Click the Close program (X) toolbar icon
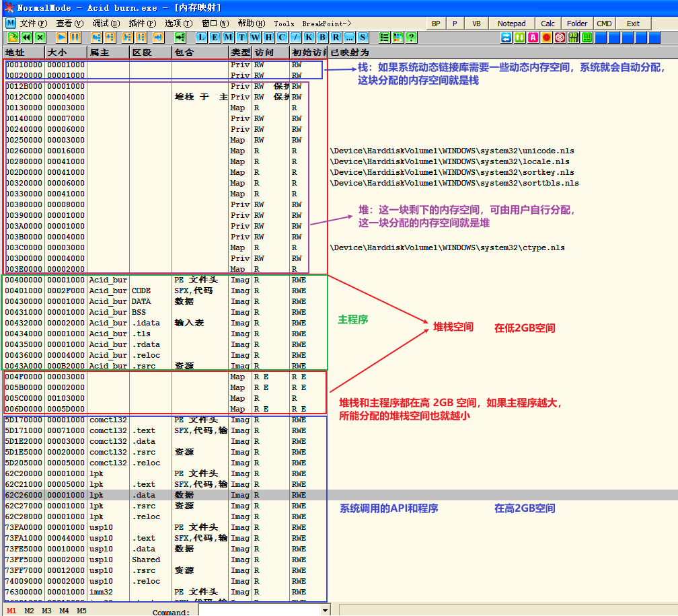Image resolution: width=678 pixels, height=616 pixels. pyautogui.click(x=40, y=38)
